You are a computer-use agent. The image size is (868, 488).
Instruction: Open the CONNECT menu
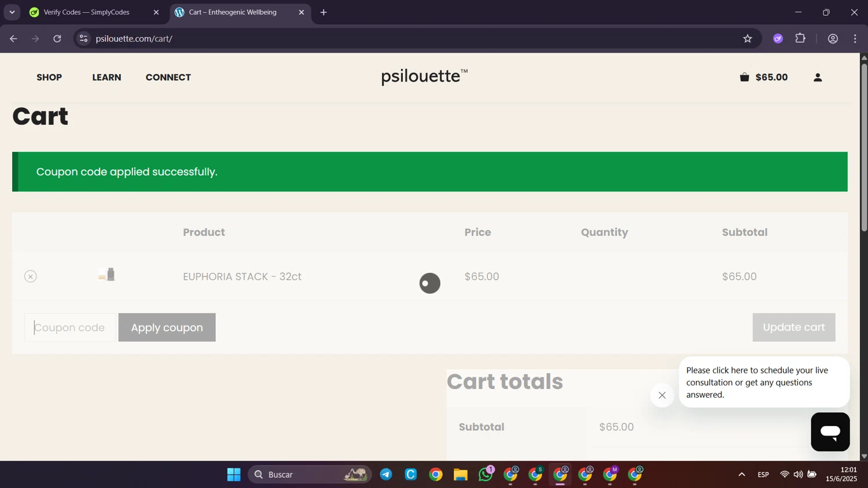tap(168, 77)
